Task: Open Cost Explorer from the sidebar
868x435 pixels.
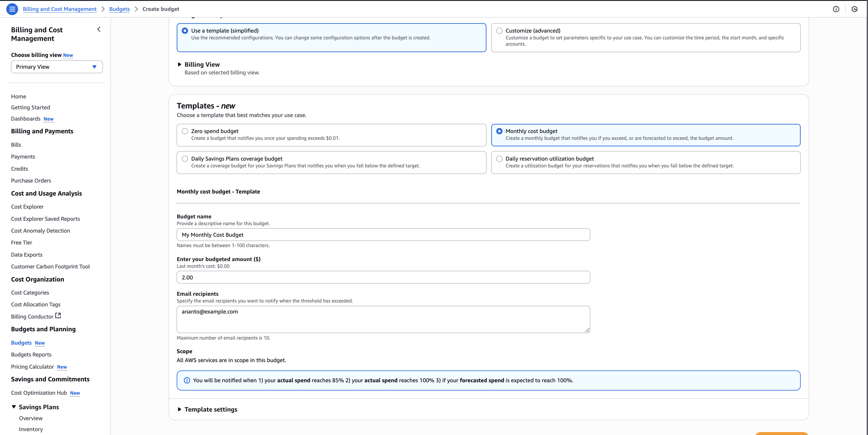Action: click(27, 207)
